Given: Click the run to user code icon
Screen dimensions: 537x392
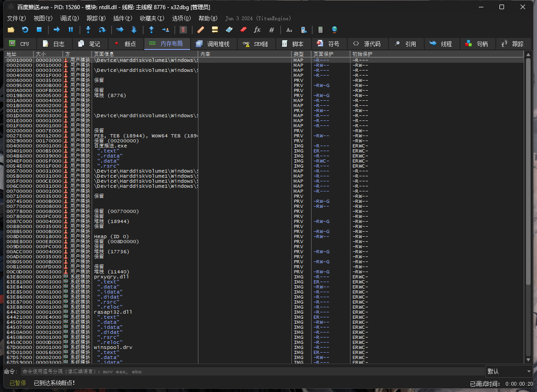Looking at the screenshot, I should (166, 30).
